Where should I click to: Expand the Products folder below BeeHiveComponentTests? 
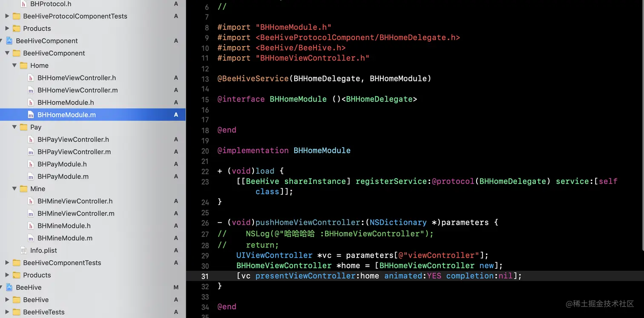pos(7,275)
